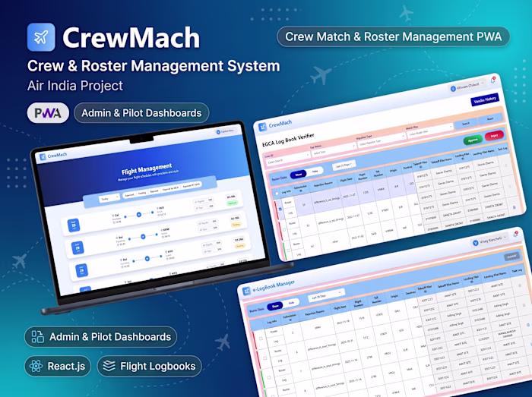Click the React.js atom icon
The width and height of the screenshot is (532, 397).
pos(36,366)
